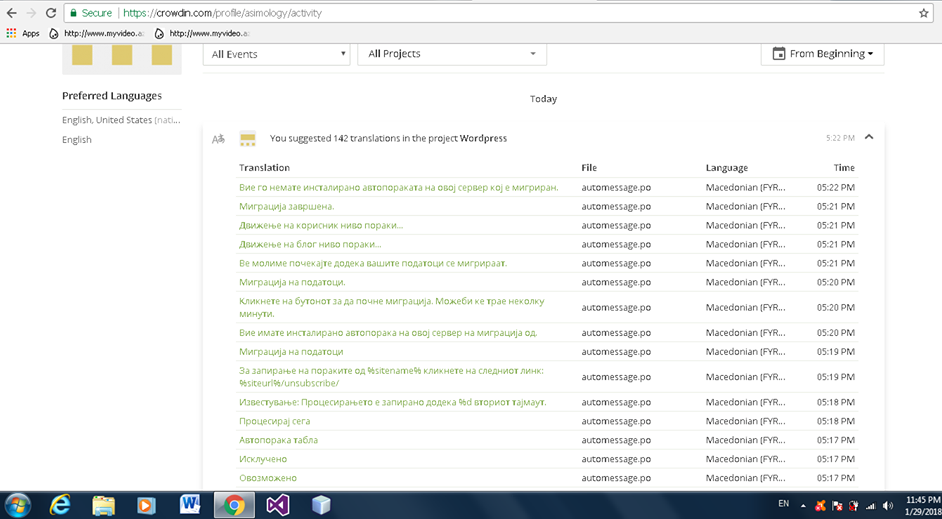Click Macedonian language in the 'Исклучено' row
Viewport: 942px width, 519px height.
745,459
